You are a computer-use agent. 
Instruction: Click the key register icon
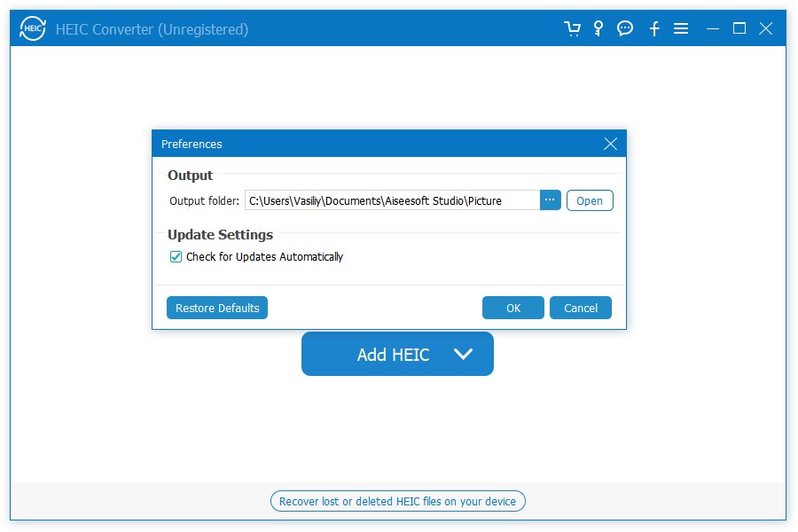point(598,28)
